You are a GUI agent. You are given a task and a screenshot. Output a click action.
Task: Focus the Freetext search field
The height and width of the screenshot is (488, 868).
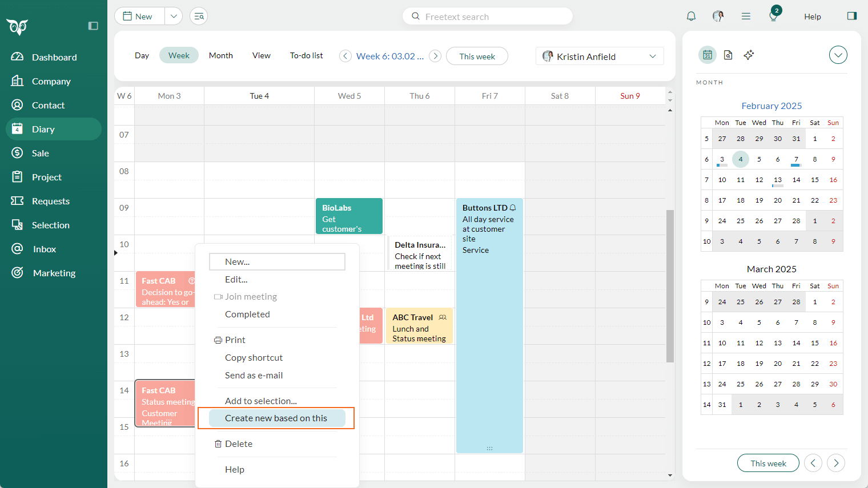click(x=488, y=17)
